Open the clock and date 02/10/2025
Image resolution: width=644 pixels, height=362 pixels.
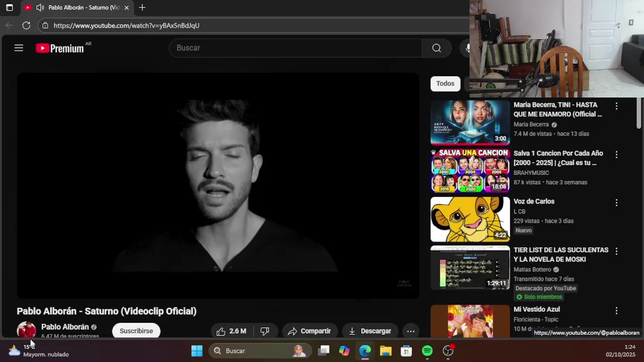tap(620, 350)
